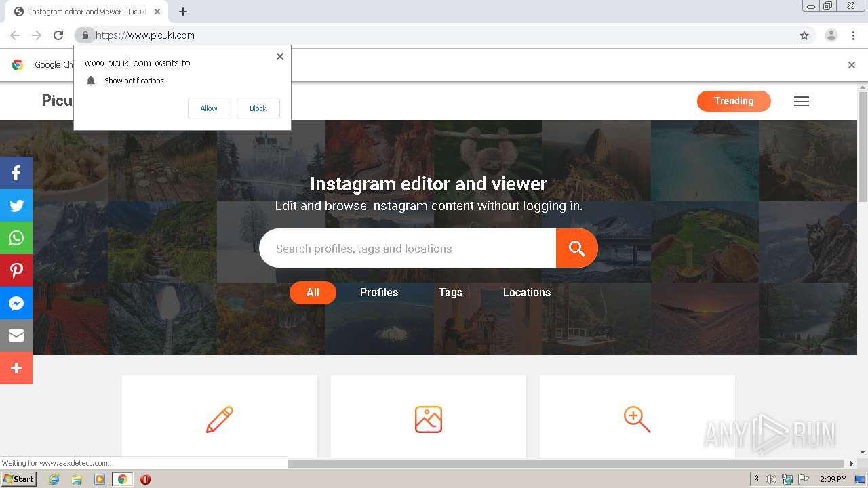Select the Locations search filter
Screen dimensions: 868x488
click(527, 293)
